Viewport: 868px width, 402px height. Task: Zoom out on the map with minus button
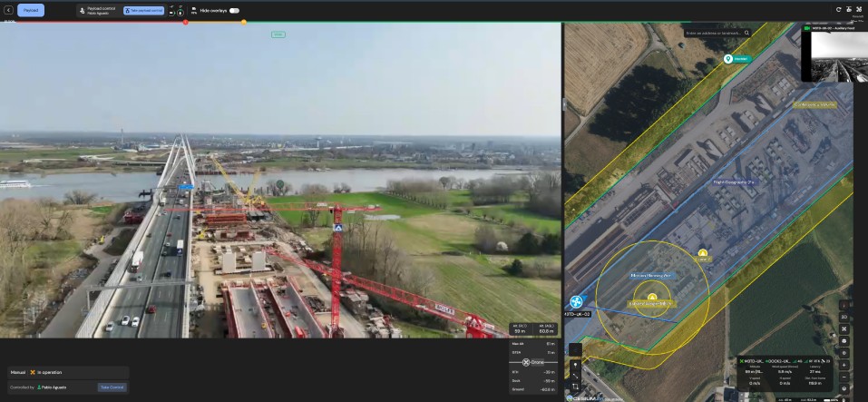(x=844, y=377)
